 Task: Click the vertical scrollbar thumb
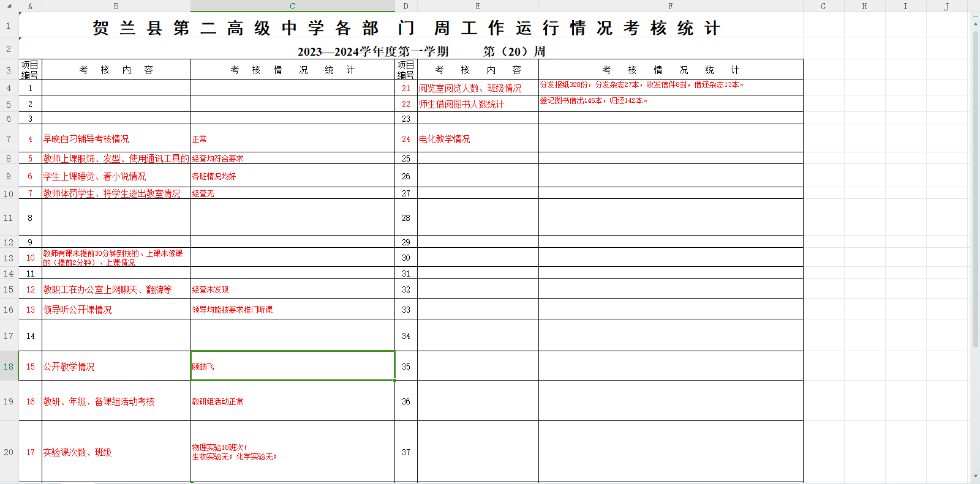975,184
